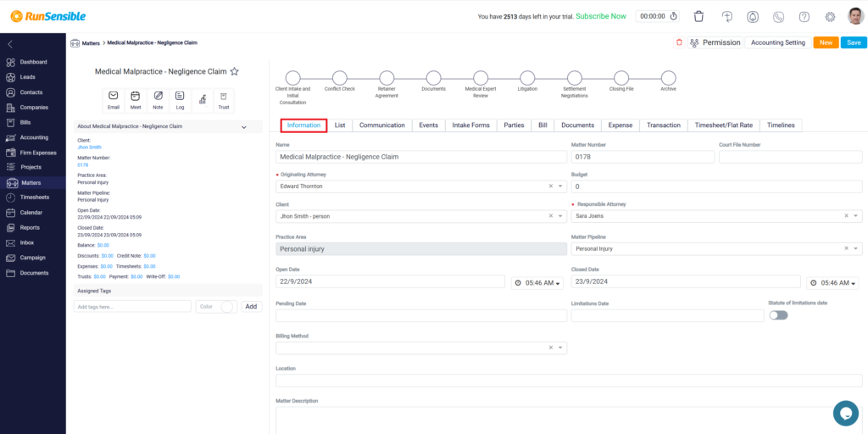The image size is (868, 434).
Task: Click the Meet quick action icon
Action: coord(136,100)
